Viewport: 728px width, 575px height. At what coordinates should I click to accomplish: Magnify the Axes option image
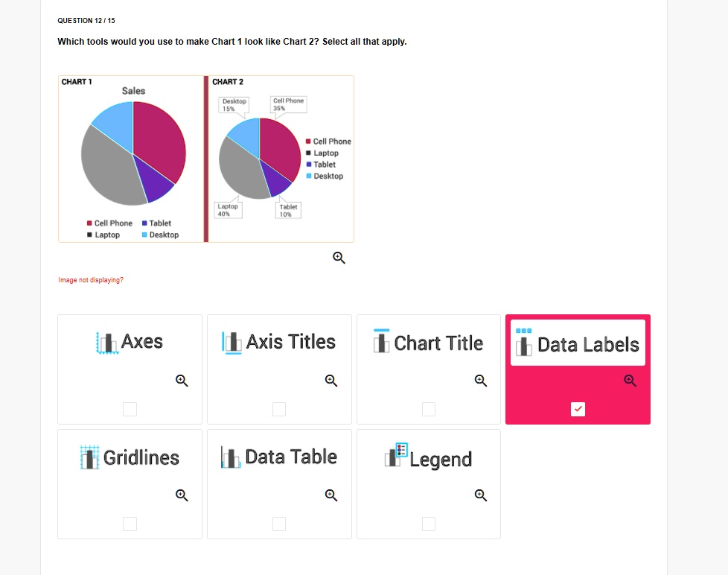click(x=182, y=381)
